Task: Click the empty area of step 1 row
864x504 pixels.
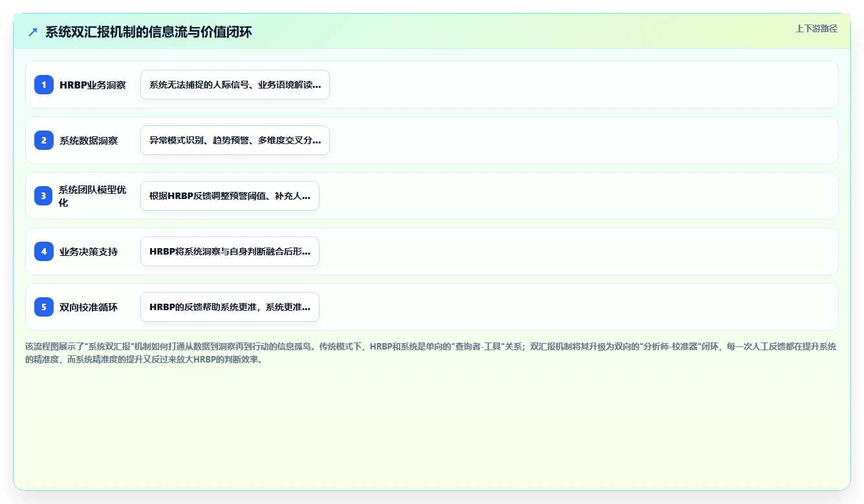Action: [x=582, y=85]
